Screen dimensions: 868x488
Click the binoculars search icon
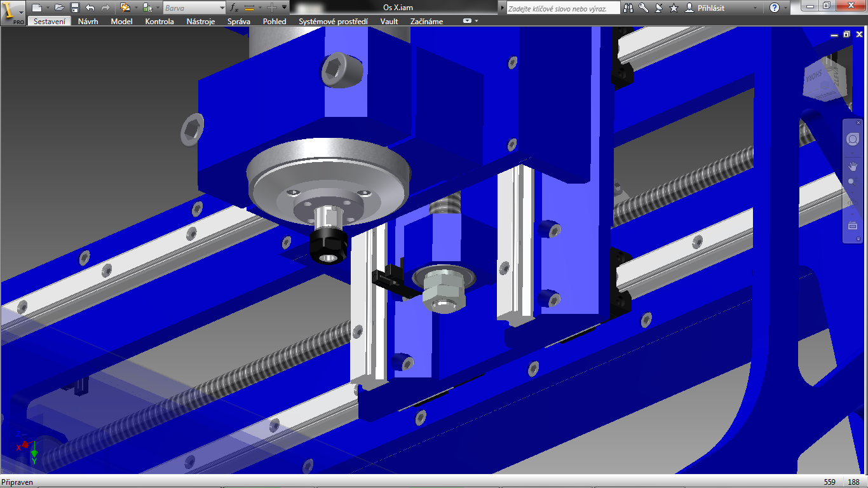[628, 8]
